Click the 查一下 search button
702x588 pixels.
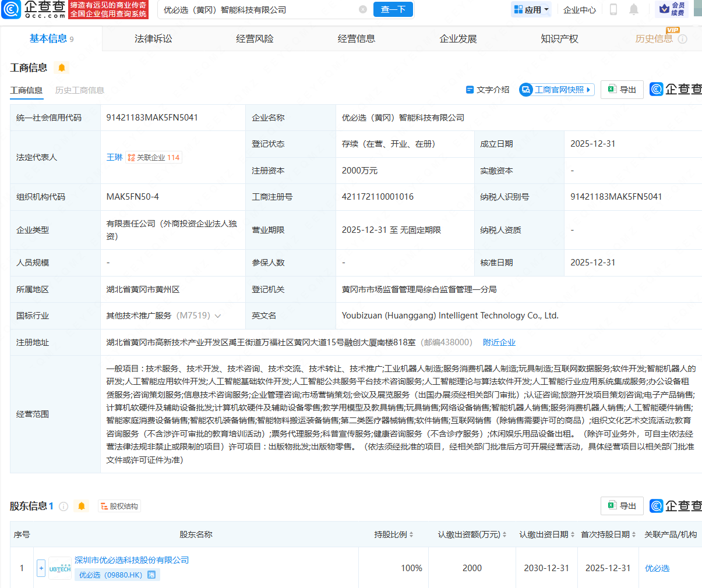393,10
